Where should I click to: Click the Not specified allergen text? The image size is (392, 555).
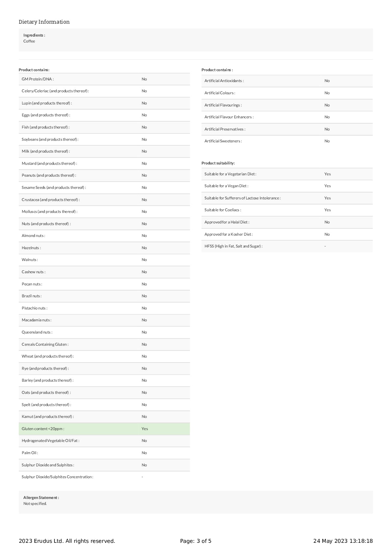point(35,504)
